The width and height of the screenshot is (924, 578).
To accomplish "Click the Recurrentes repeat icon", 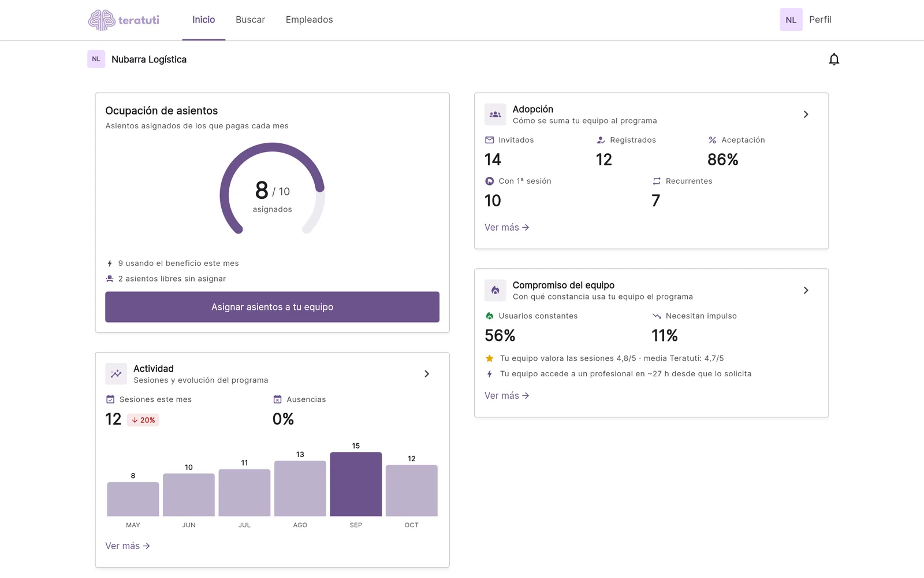I will click(656, 181).
